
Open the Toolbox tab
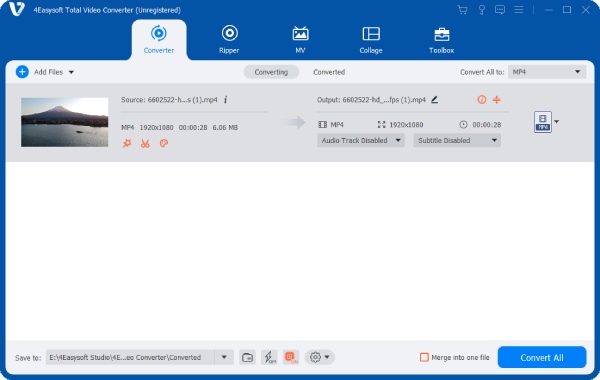442,39
